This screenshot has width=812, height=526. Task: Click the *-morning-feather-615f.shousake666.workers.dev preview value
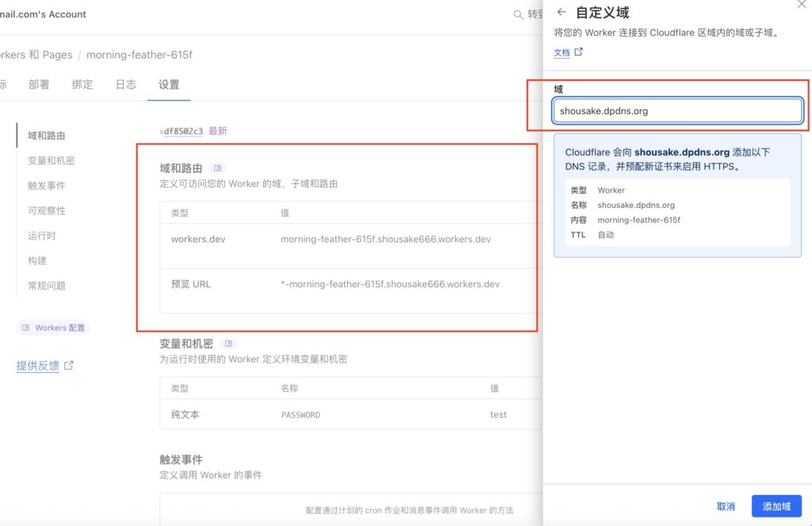coord(390,284)
